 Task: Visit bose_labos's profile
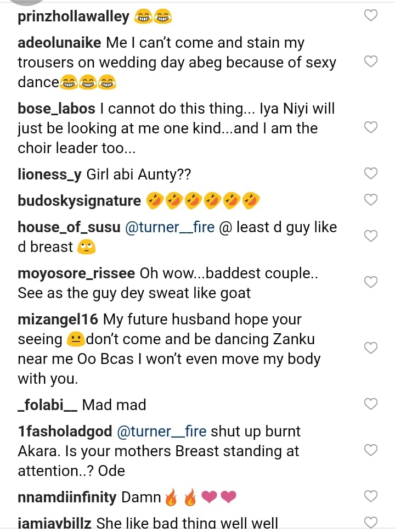56,109
